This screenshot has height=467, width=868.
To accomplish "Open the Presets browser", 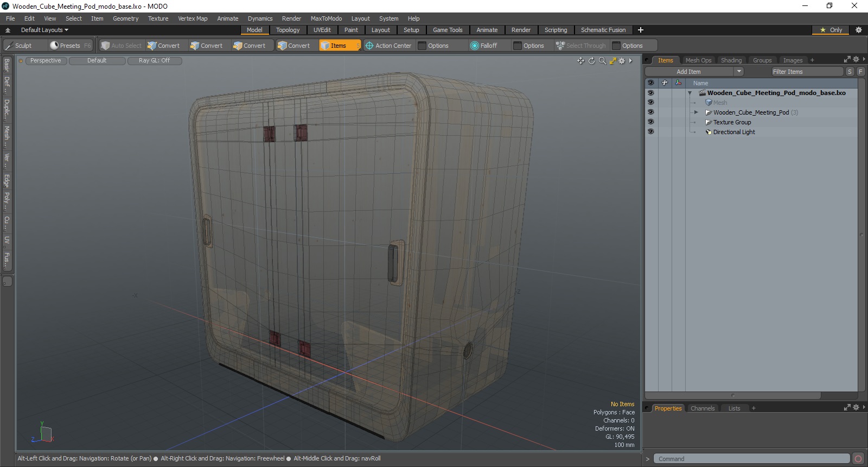I will (x=70, y=46).
